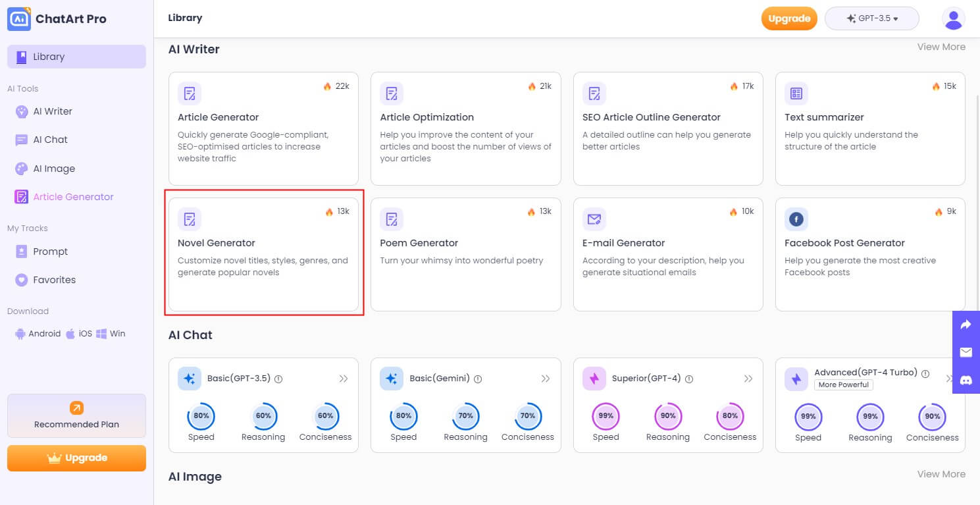Click info icon next to Basic(GPT-3.5)
Viewport: 980px width, 505px height.
tap(278, 379)
